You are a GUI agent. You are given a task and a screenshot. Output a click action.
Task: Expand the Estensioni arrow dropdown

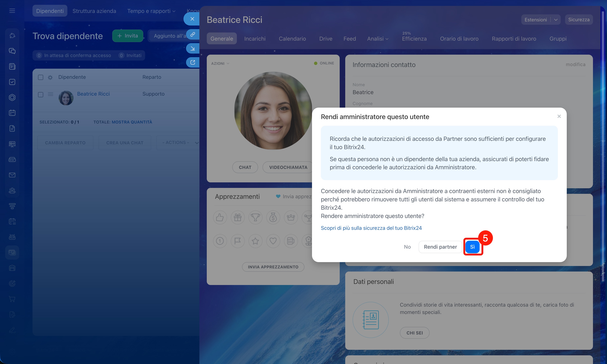tap(555, 20)
